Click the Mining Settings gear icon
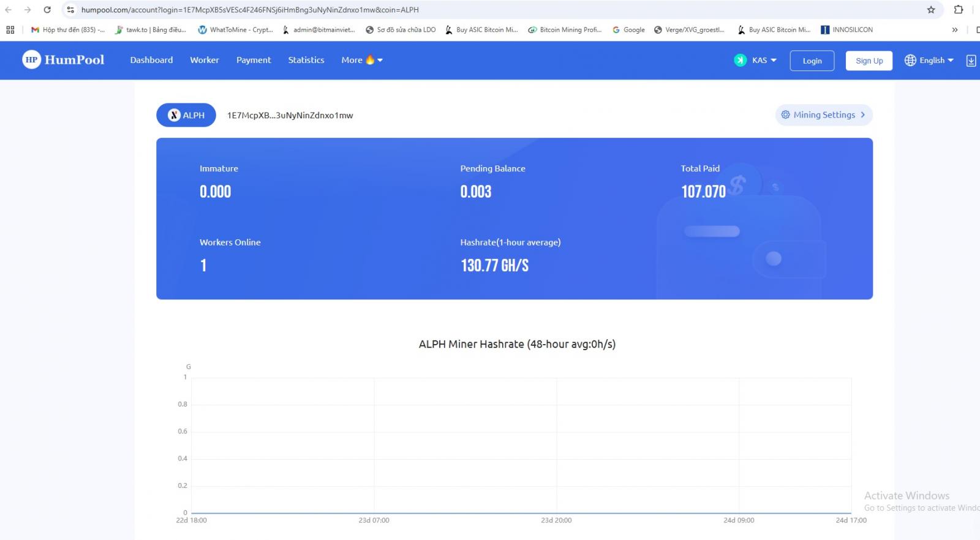This screenshot has height=540, width=980. 785,114
